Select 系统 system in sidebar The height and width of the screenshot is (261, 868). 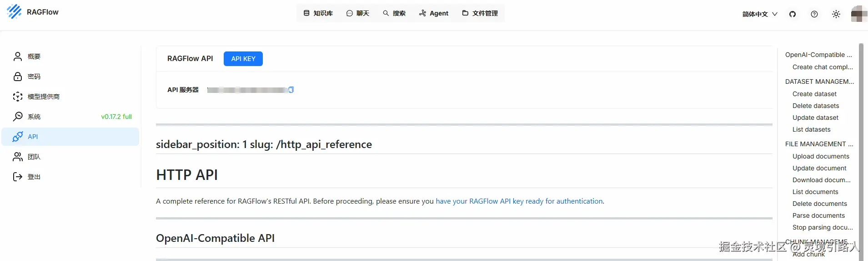coord(70,117)
